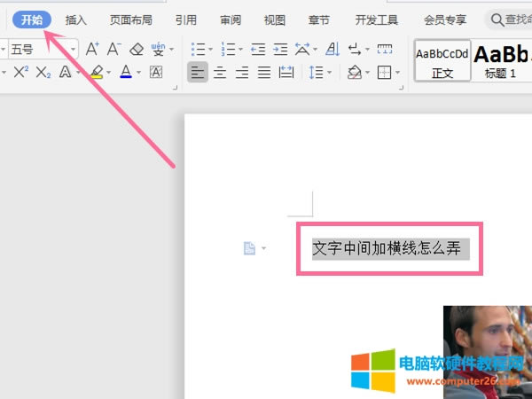Viewport: 532px width, 399px height.
Task: Click the bulleted list icon
Action: [x=198, y=49]
